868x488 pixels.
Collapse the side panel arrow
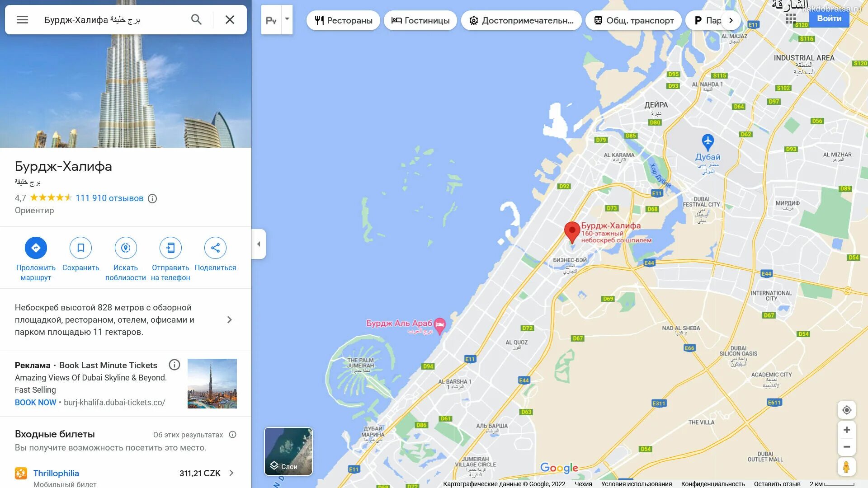[259, 244]
